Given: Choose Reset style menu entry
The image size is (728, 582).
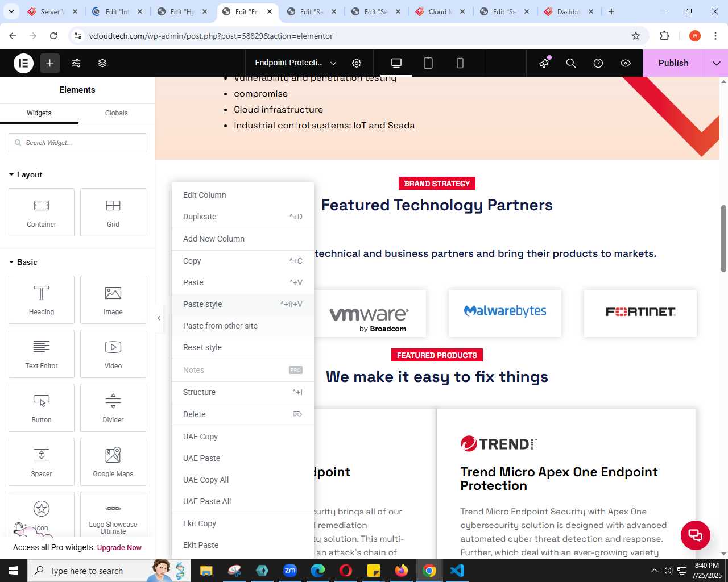Looking at the screenshot, I should click(243, 347).
